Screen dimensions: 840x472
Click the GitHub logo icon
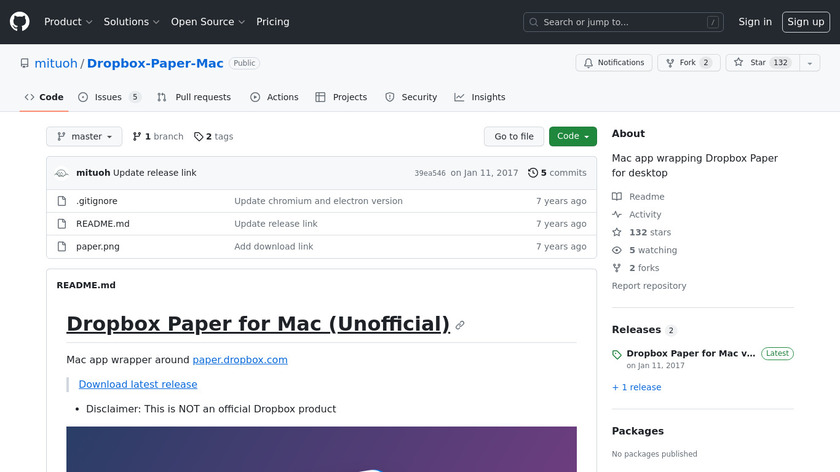tap(19, 22)
